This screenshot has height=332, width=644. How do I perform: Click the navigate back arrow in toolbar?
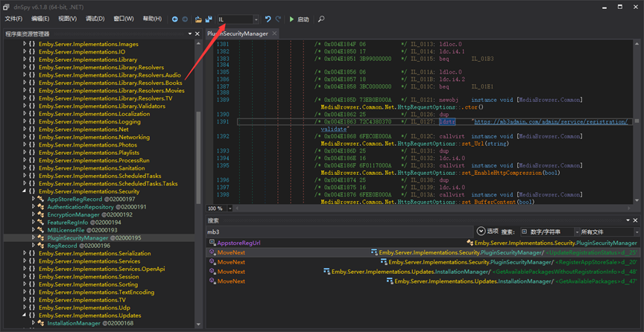pyautogui.click(x=175, y=19)
